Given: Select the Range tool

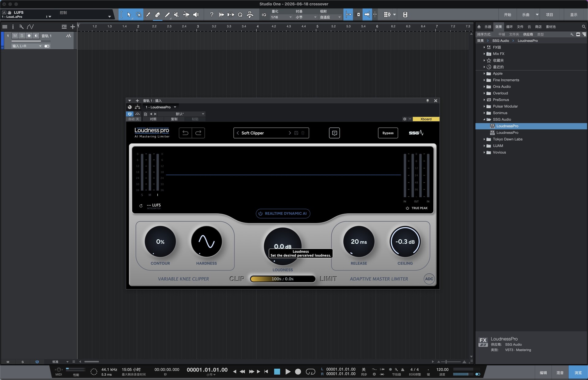Looking at the screenshot, I should 139,14.
